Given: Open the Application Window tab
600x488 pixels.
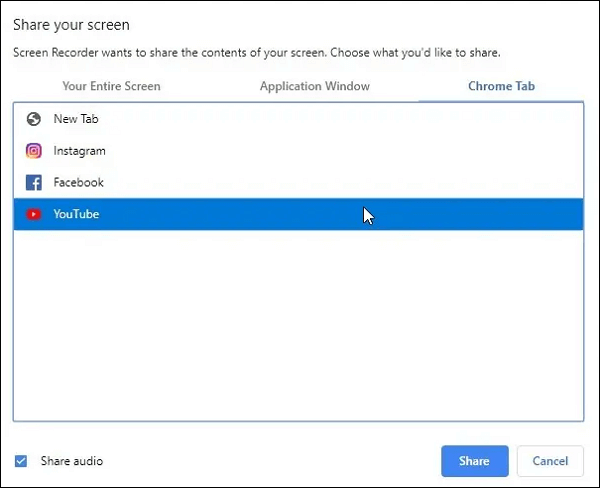Looking at the screenshot, I should [x=314, y=86].
